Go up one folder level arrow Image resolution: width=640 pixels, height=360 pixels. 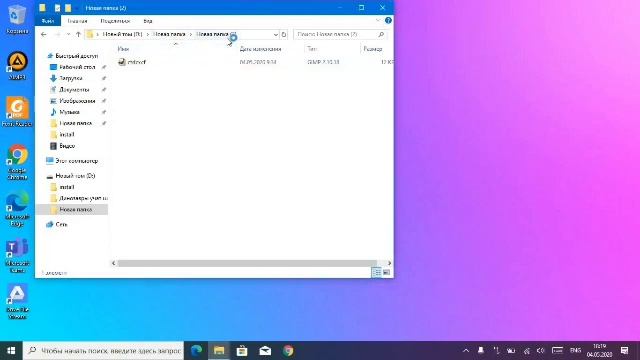tap(78, 35)
